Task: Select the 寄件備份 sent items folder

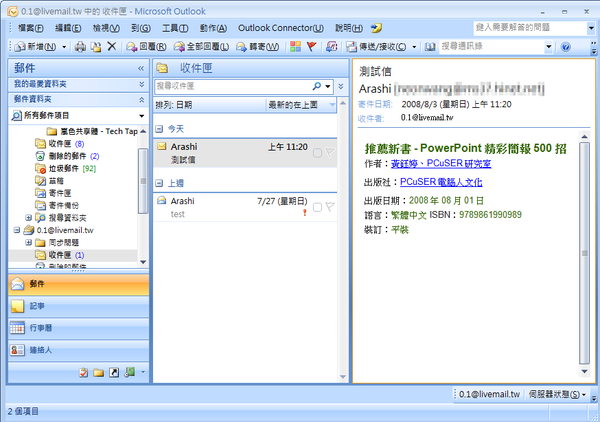Action: click(x=57, y=205)
